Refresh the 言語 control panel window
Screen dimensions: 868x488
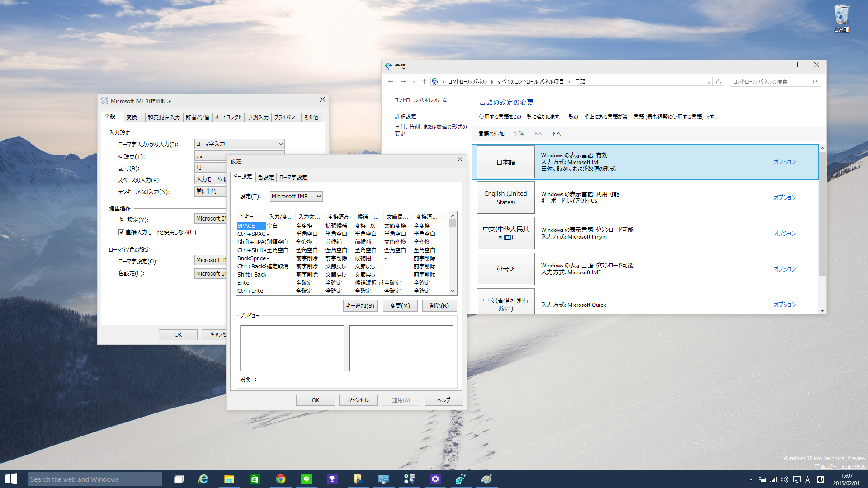coord(718,82)
